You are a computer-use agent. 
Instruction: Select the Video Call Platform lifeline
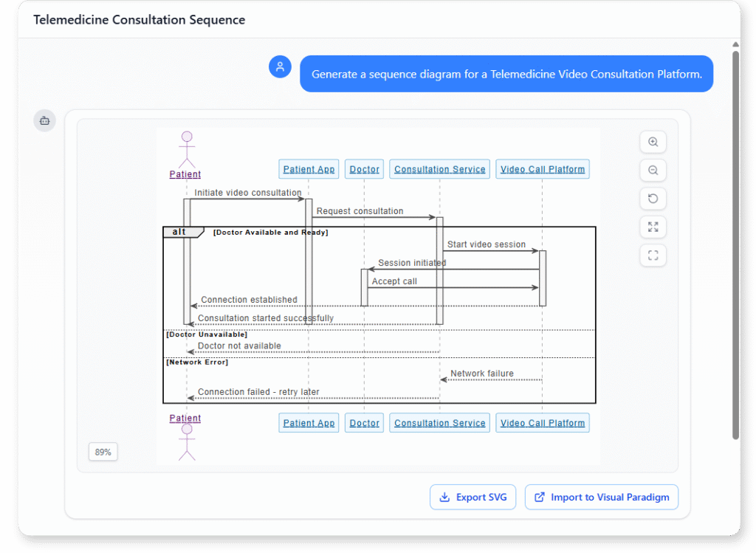tap(543, 169)
